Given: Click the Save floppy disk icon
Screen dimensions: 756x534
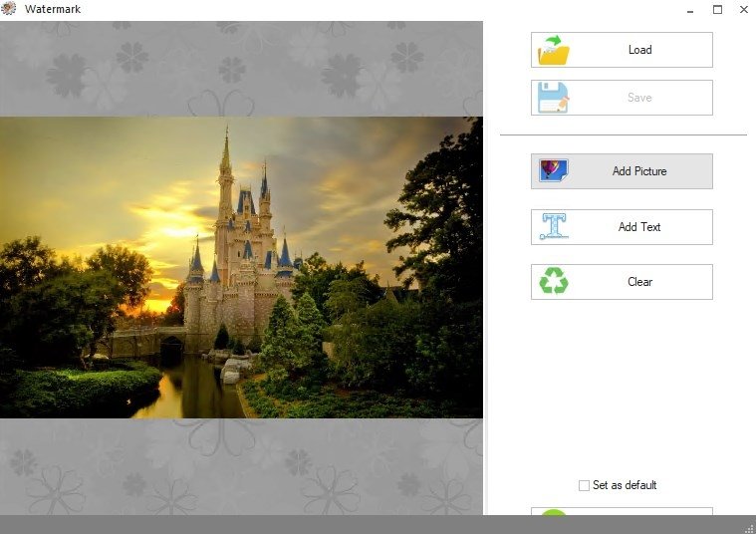Looking at the screenshot, I should (554, 98).
